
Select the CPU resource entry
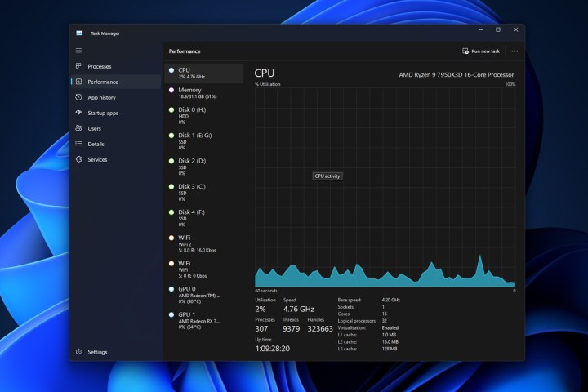point(203,73)
